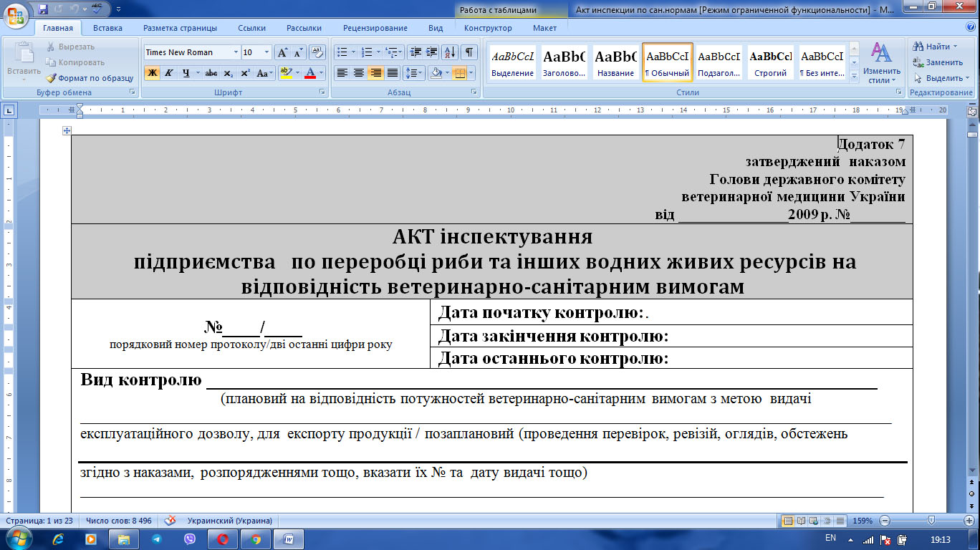
Task: Toggle strikethrough formatting
Action: (211, 73)
